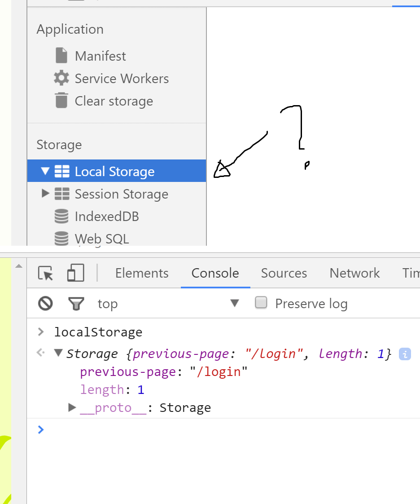Toggle the device toolbar icon

(75, 273)
